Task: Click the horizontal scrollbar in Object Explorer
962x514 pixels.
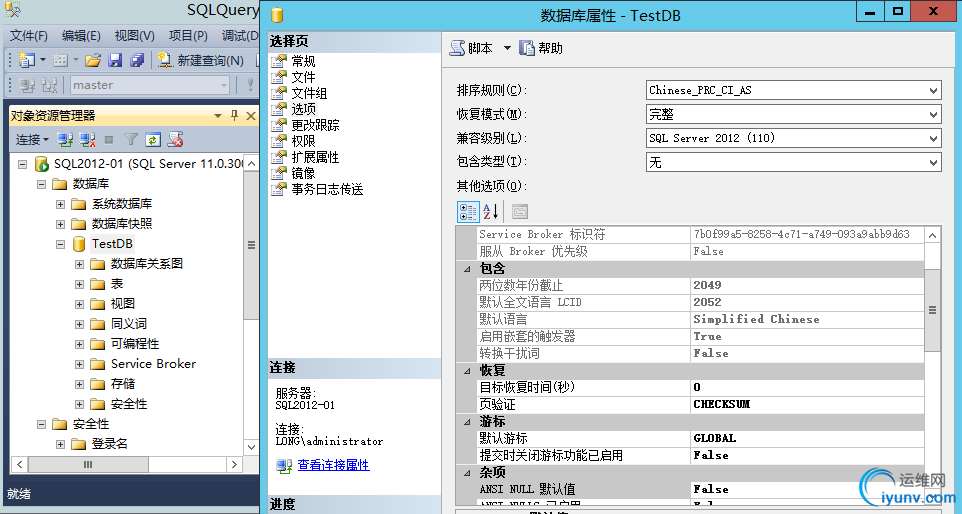Action: point(126,464)
